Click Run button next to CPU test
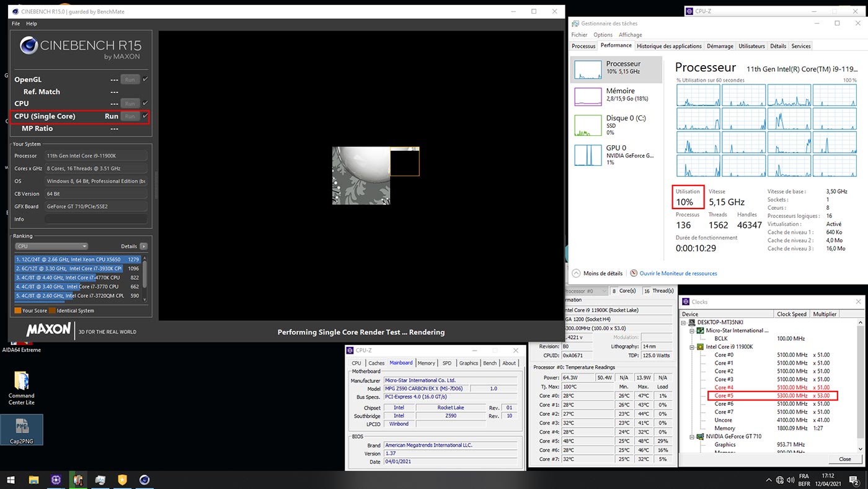The width and height of the screenshot is (868, 489). 130,103
